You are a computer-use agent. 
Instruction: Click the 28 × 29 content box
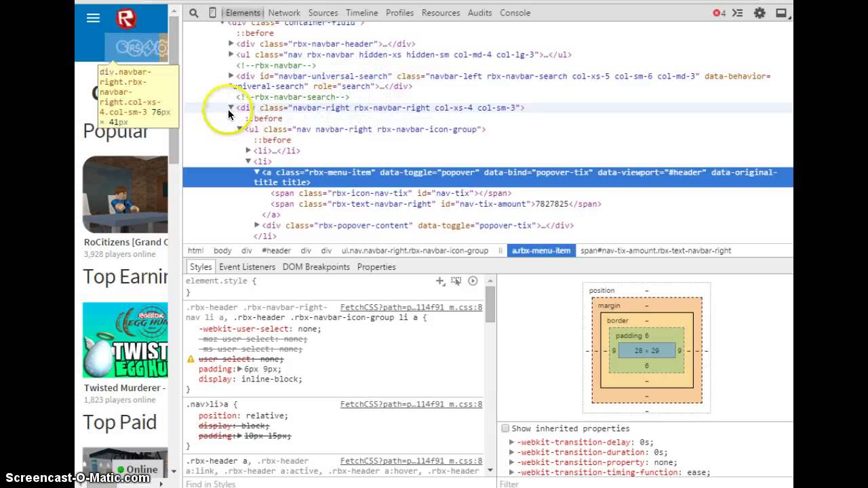point(647,350)
